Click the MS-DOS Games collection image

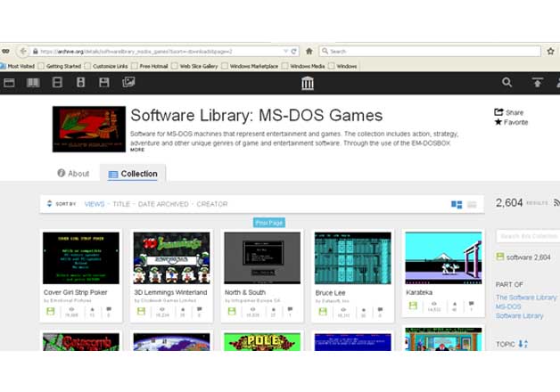tap(89, 129)
